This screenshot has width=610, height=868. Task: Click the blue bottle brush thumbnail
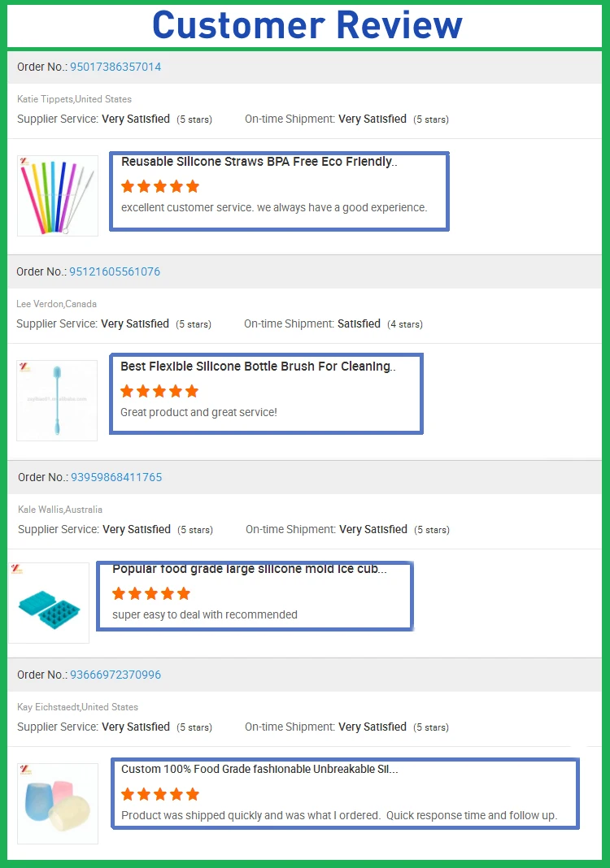[57, 401]
